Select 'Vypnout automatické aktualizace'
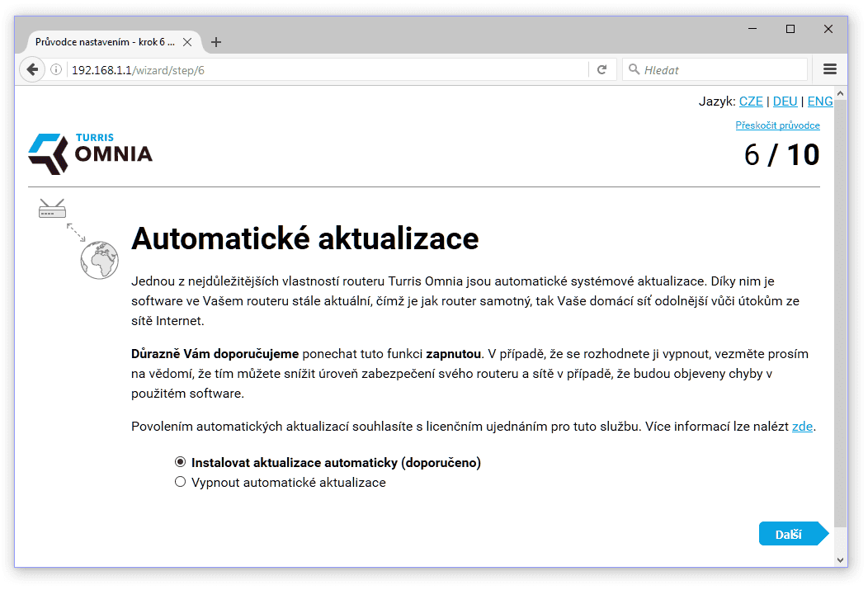The height and width of the screenshot is (590, 868). (x=179, y=482)
